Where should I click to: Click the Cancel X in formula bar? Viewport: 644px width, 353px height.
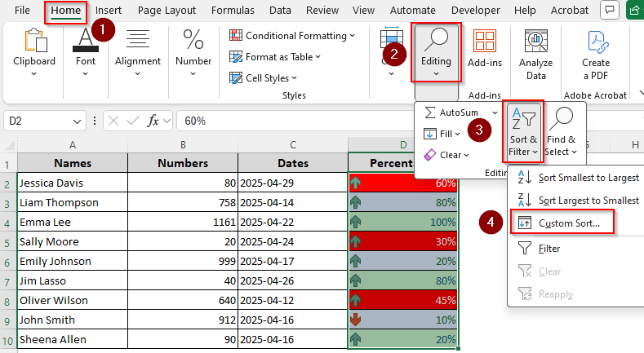pos(113,121)
